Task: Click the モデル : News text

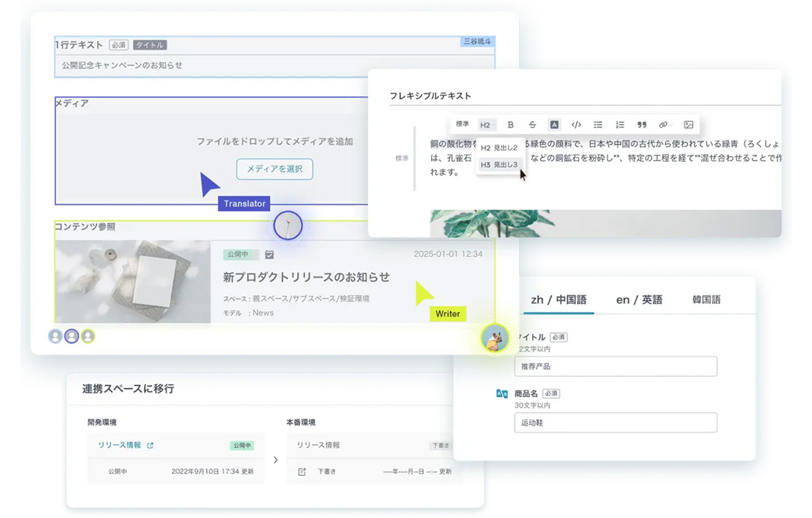Action: [248, 313]
